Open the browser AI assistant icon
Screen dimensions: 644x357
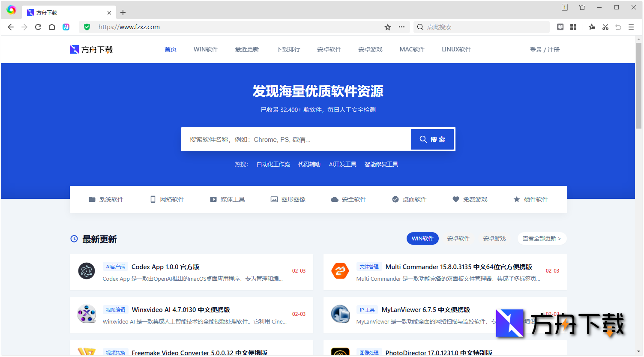pyautogui.click(x=66, y=27)
